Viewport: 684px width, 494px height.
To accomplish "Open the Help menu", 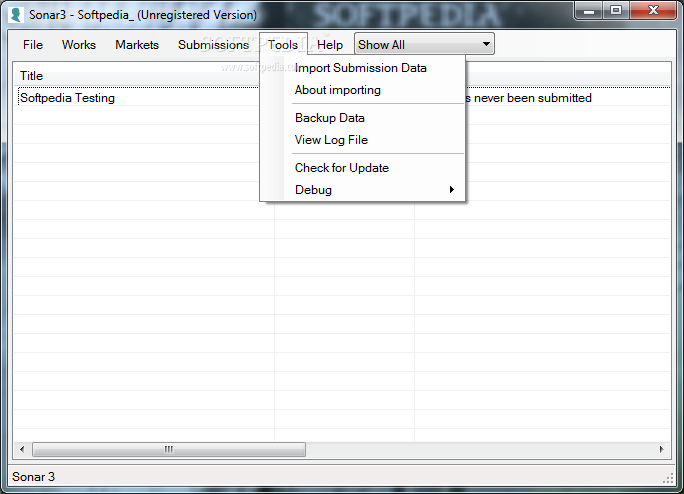I will [x=330, y=45].
